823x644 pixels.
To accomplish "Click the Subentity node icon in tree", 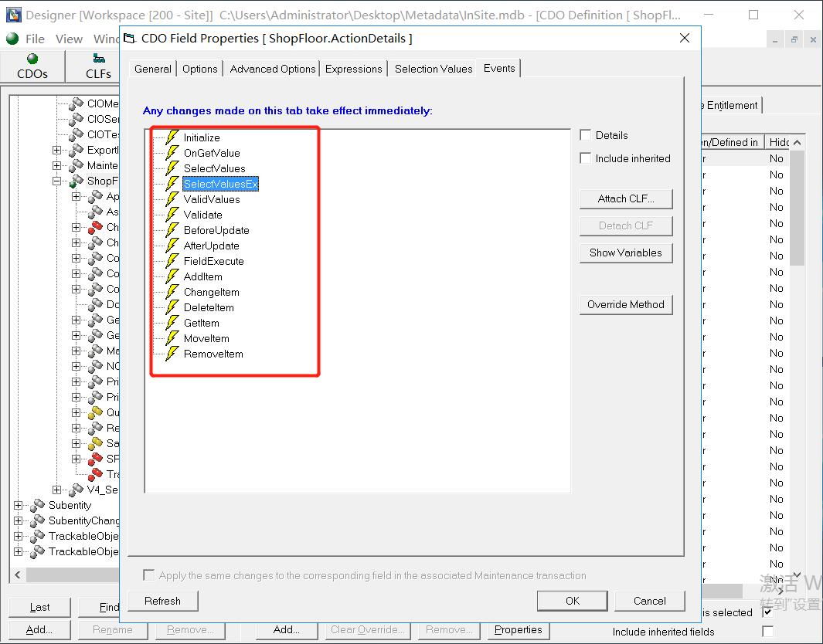I will [x=37, y=505].
